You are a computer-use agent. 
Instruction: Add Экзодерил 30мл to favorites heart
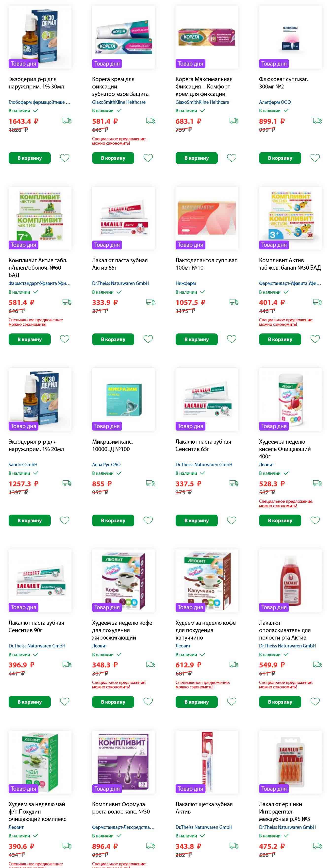[x=65, y=158]
